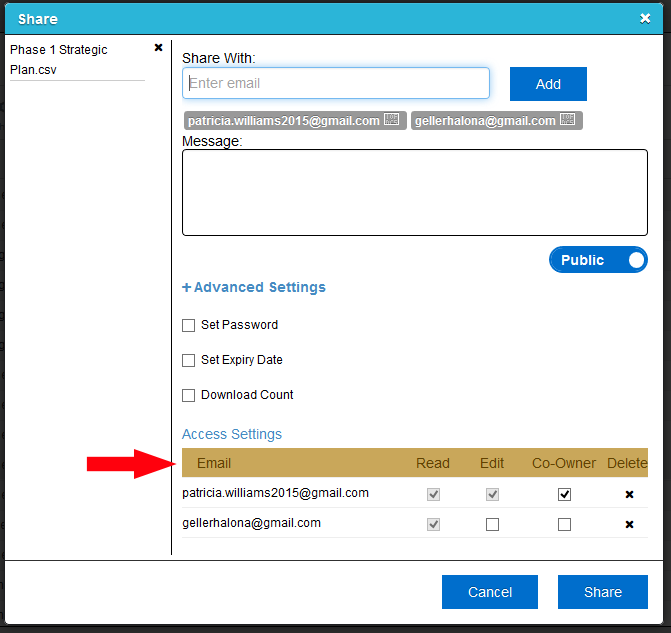Click the Access Settings heading

click(x=232, y=434)
